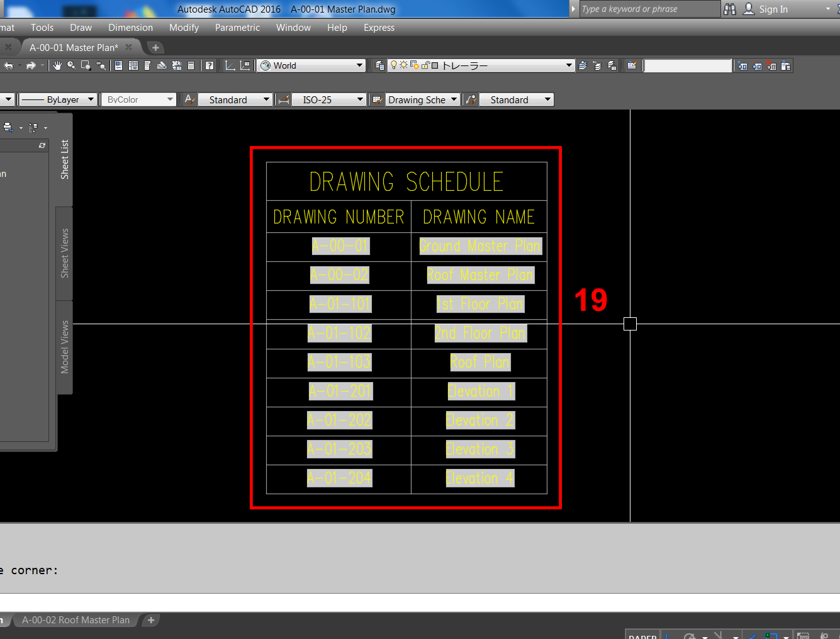Open the Text Style dialog icon
This screenshot has height=639, width=840.
pyautogui.click(x=188, y=99)
